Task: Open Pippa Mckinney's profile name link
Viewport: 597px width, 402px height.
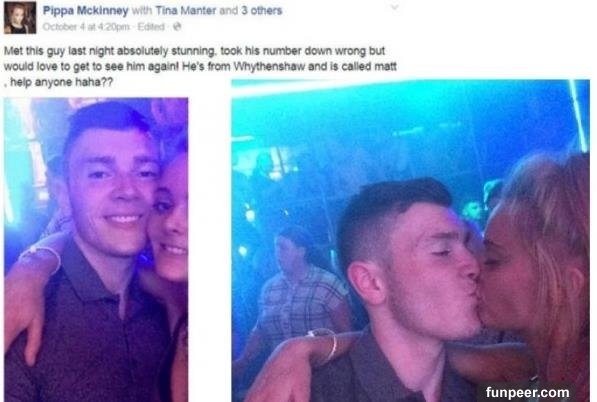Action: (85, 10)
